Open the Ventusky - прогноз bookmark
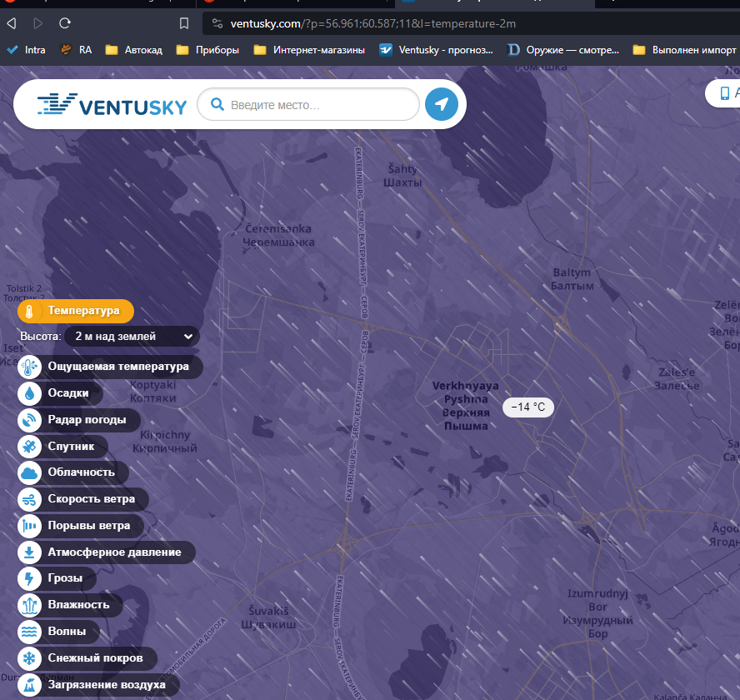Image resolution: width=740 pixels, height=700 pixels. coord(436,50)
